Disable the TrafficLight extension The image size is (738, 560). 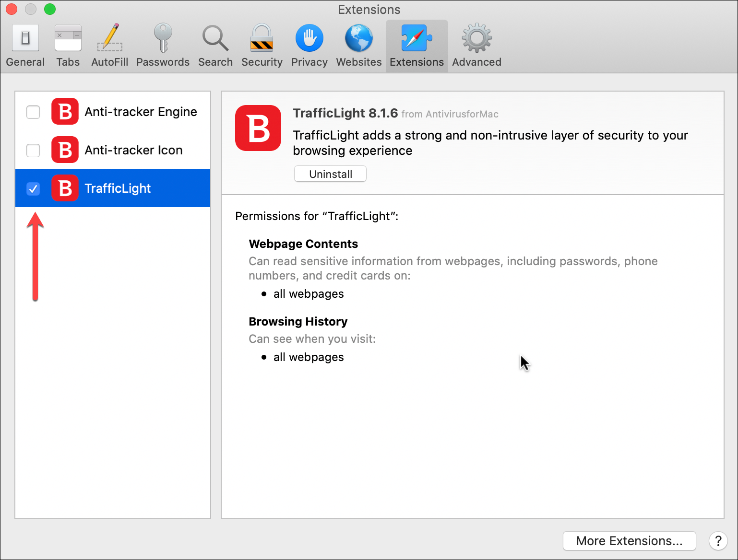pyautogui.click(x=33, y=188)
